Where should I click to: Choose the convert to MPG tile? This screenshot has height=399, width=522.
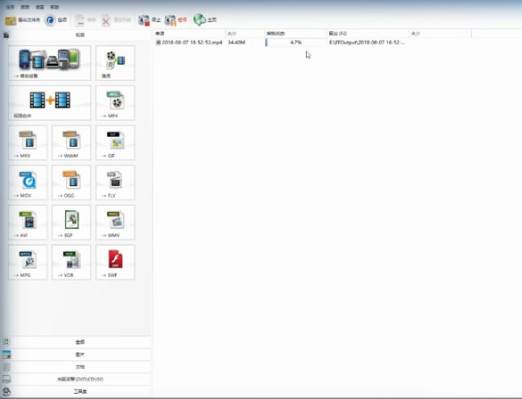pyautogui.click(x=28, y=262)
